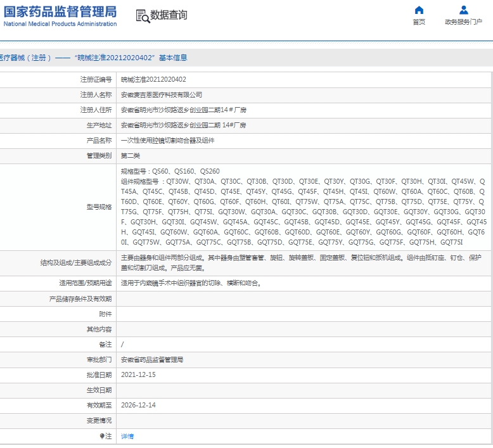Click the 有效期至 label
This screenshot has height=448, width=493.
[99, 406]
